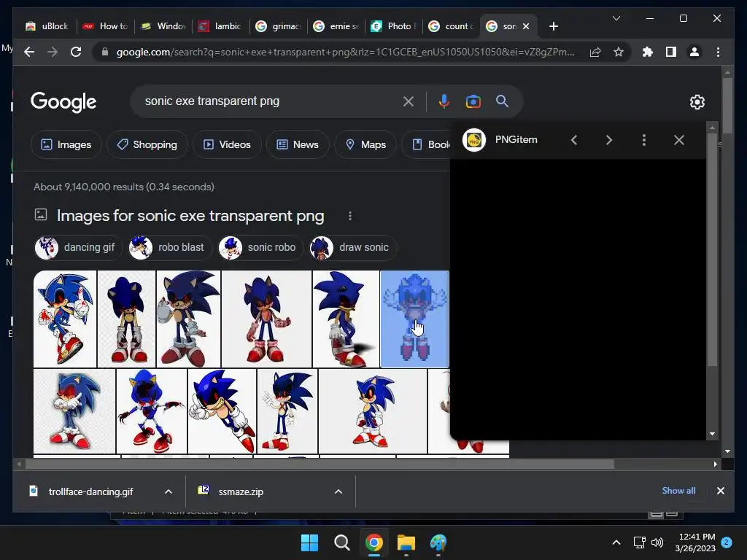Filter results by Maps
747x560 pixels.
365,144
